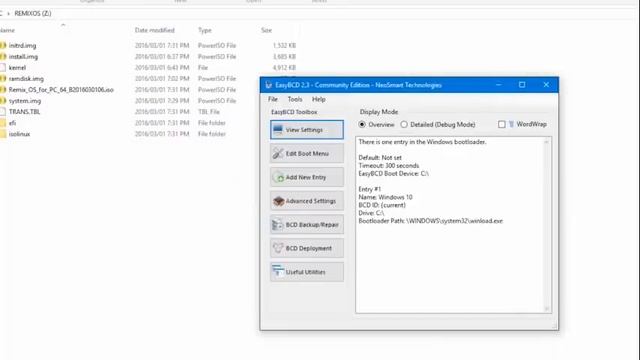The image size is (640, 360).
Task: Sort by Size column in Explorer
Action: (x=267, y=30)
